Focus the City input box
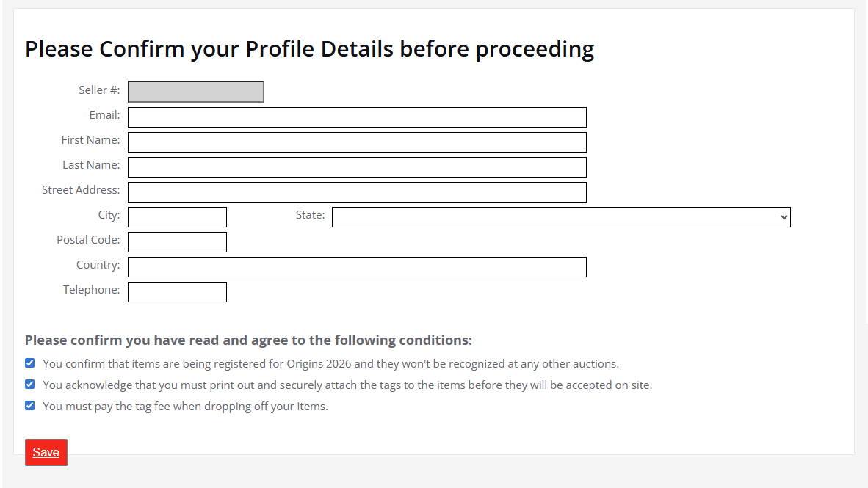 177,217
